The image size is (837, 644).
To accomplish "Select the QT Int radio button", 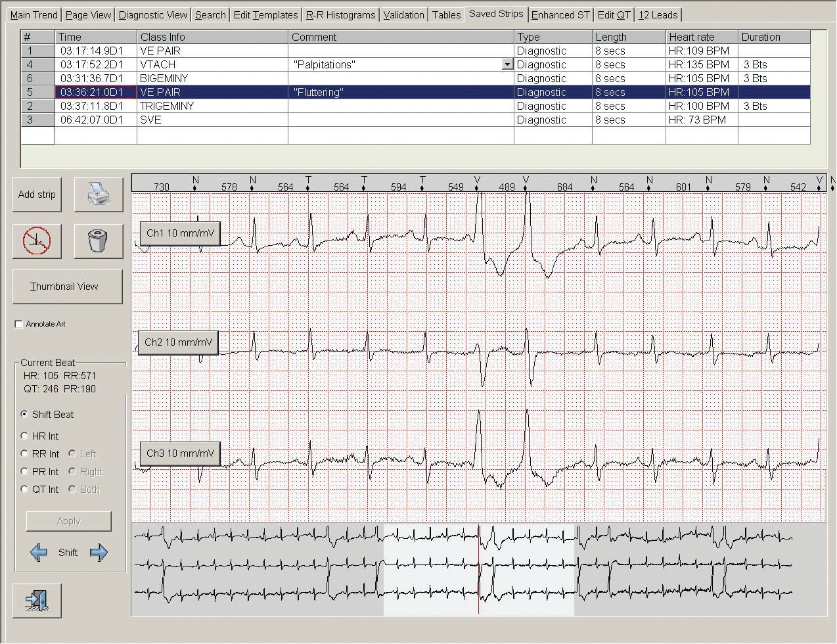I will (25, 489).
